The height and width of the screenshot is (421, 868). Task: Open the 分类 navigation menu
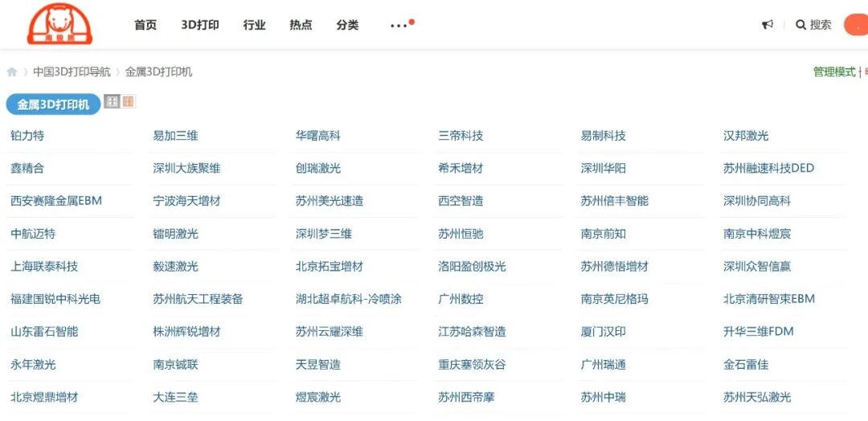pos(347,25)
